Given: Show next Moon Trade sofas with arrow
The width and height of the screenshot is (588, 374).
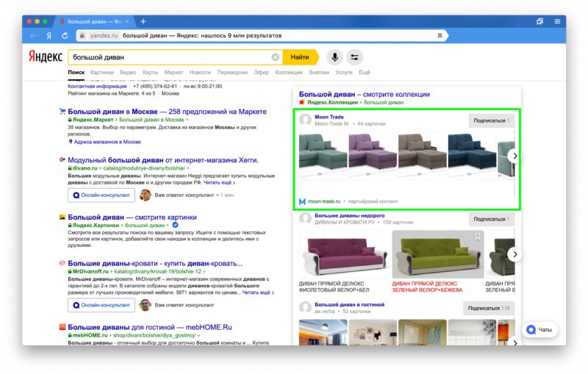Looking at the screenshot, I should point(515,156).
